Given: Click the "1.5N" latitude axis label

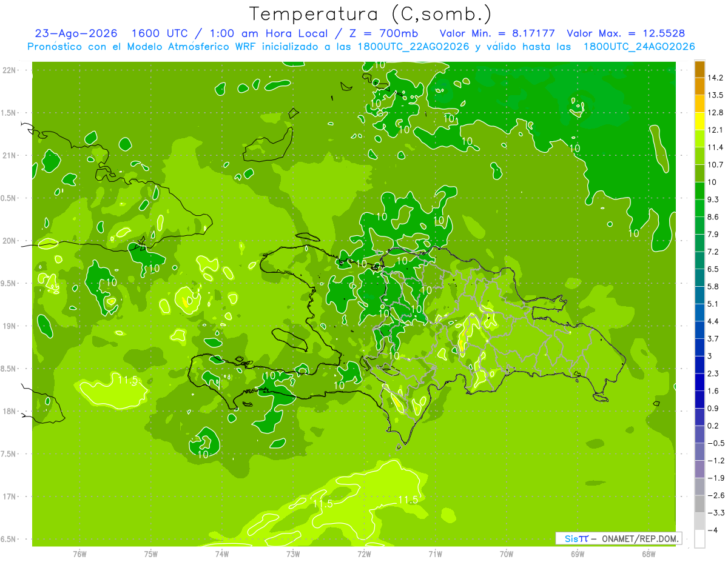Looking at the screenshot, I should point(8,113).
